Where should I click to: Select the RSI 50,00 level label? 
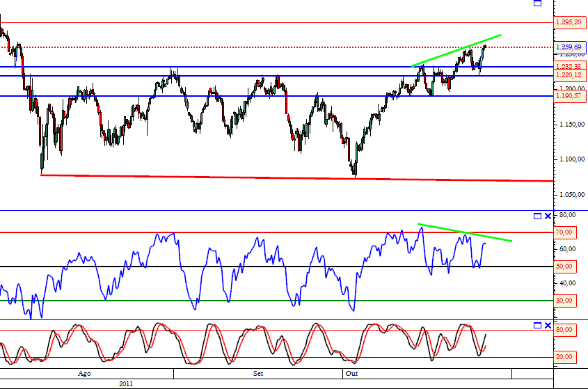[x=564, y=267]
